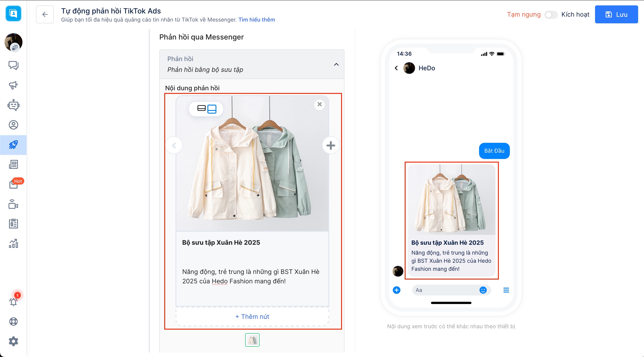
Task: Click + Thêm nút to add a button
Action: point(252,317)
